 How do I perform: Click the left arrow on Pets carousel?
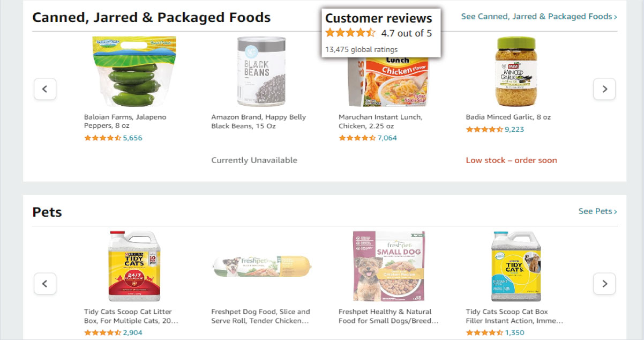(x=45, y=284)
